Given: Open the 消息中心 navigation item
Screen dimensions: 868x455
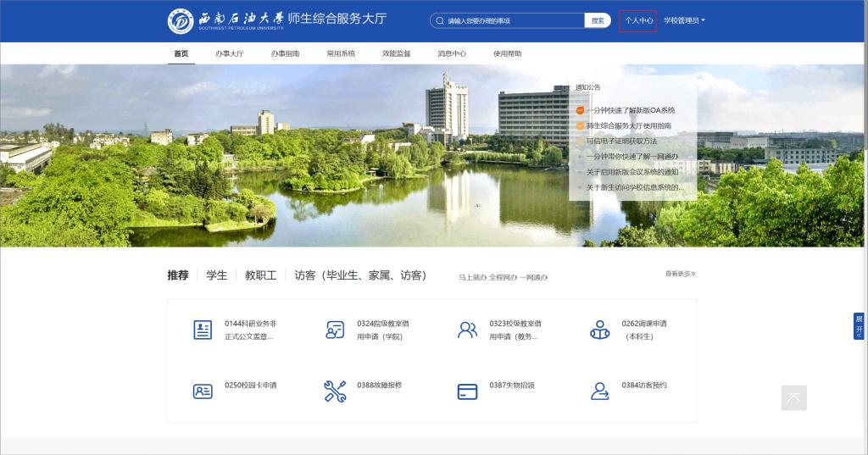Looking at the screenshot, I should click(452, 53).
